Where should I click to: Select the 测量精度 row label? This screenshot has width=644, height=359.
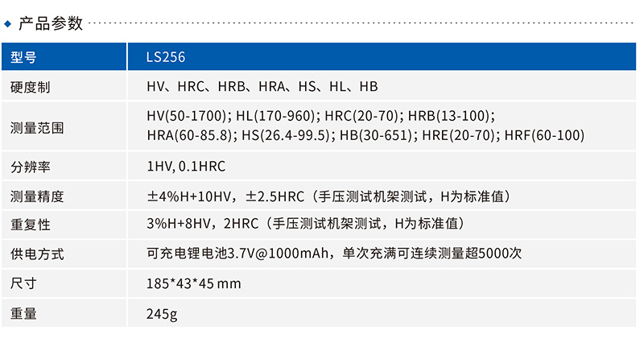click(37, 196)
